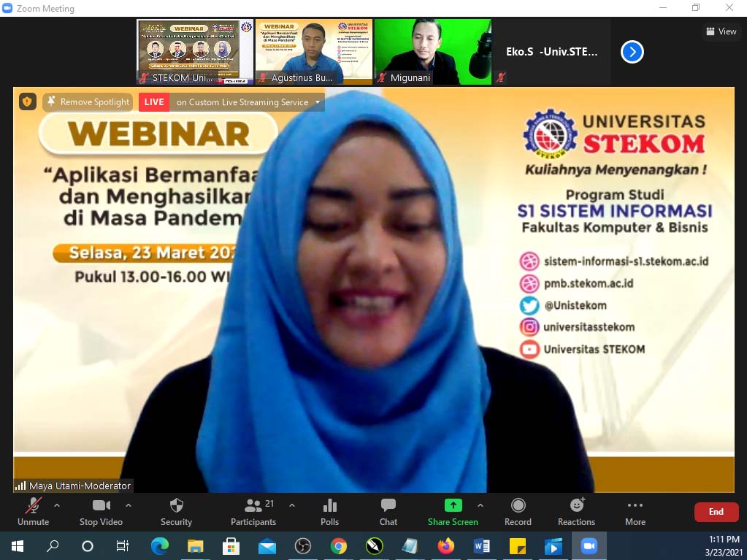The height and width of the screenshot is (560, 747).
Task: Select the Eko.S -Univ.STE... participant tile
Action: 552,52
